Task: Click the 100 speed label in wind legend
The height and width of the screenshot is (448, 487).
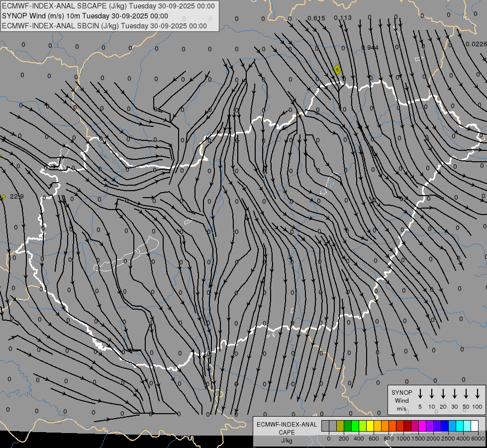Action: tap(478, 407)
